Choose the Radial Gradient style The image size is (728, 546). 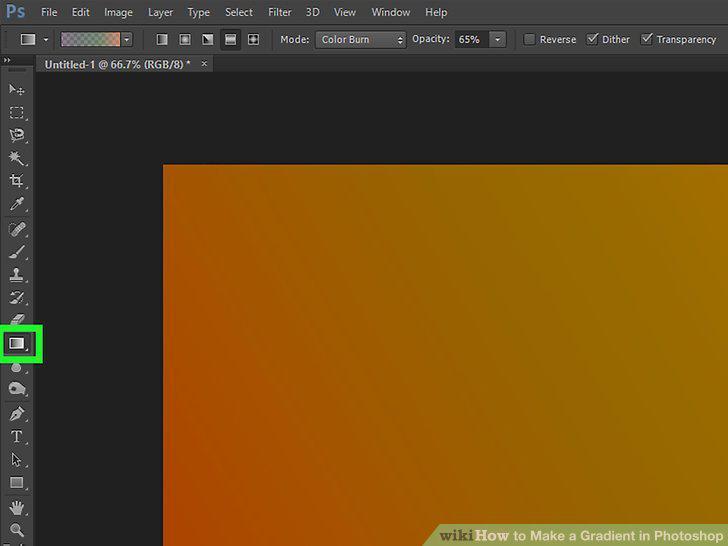(185, 39)
